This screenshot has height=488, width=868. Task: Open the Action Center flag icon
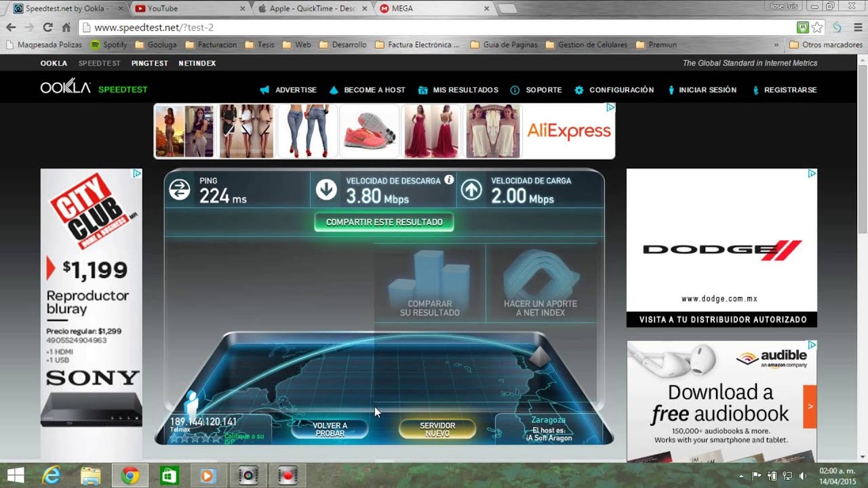tap(757, 476)
